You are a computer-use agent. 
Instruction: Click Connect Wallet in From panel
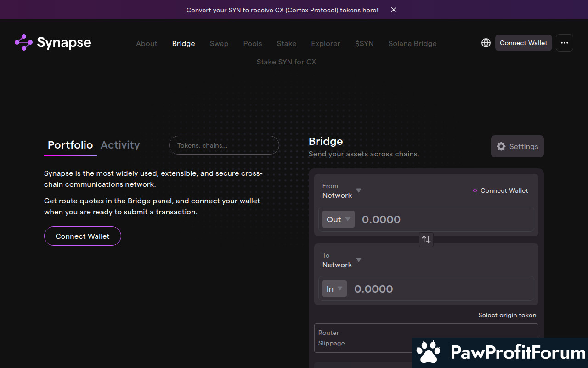coord(501,190)
